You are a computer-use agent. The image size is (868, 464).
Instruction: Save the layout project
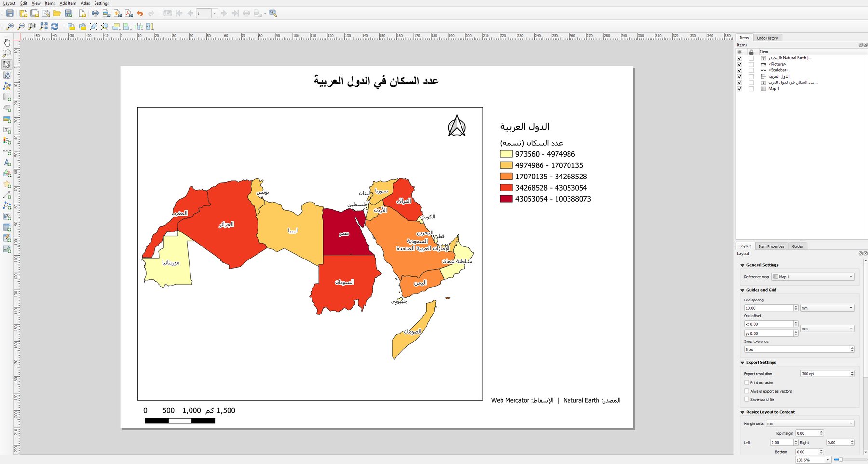click(10, 14)
